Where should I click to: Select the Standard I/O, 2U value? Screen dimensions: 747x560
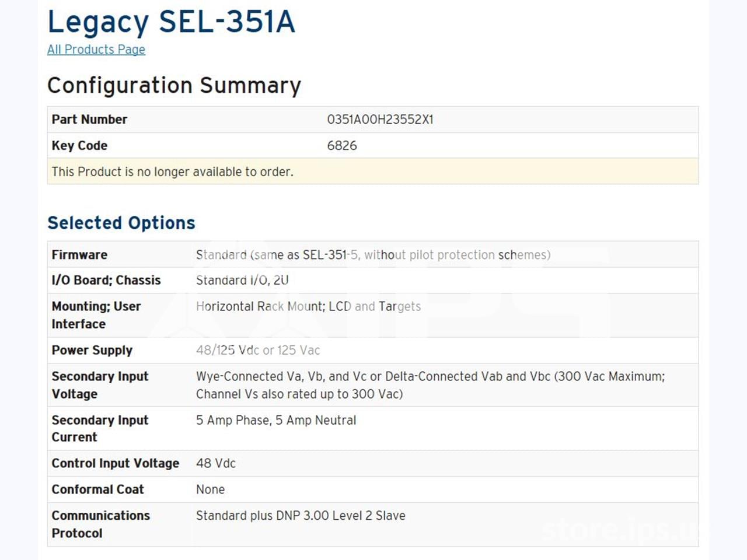pyautogui.click(x=242, y=281)
